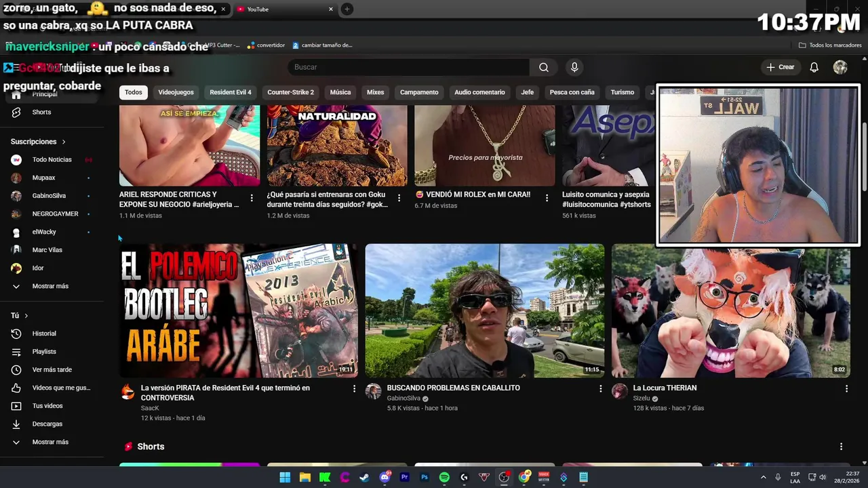Open Todos los marcadores folder

pos(830,45)
